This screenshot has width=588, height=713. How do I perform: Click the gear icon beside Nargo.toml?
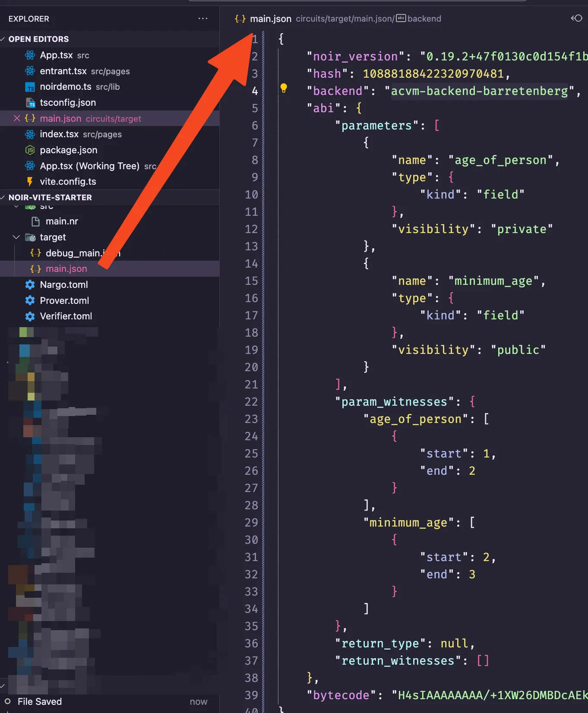30,285
